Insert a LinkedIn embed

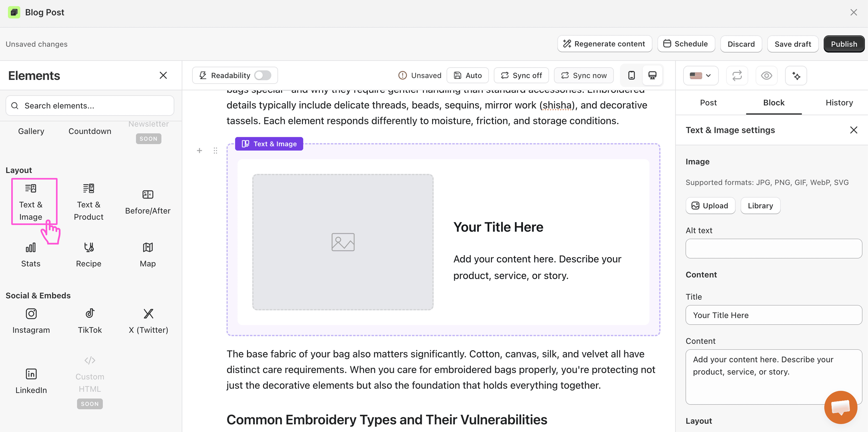point(31,381)
